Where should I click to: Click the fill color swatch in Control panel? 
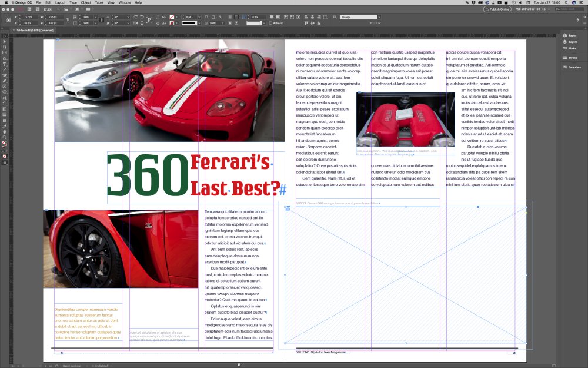[x=172, y=17]
